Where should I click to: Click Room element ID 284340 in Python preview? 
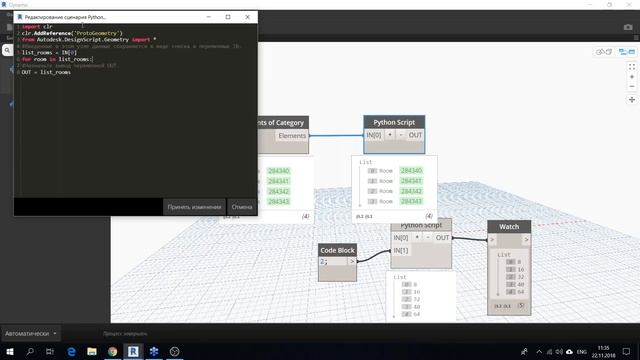[411, 171]
